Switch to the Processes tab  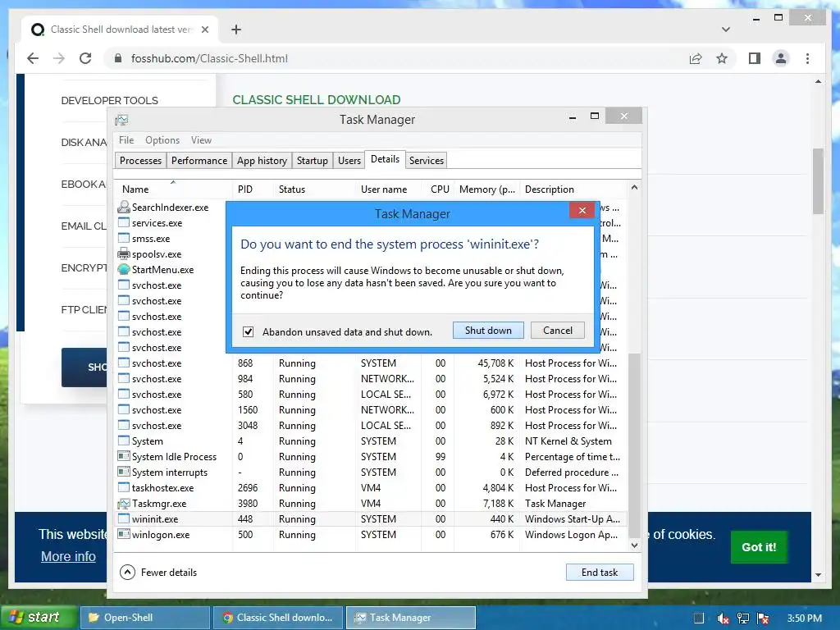click(x=140, y=160)
